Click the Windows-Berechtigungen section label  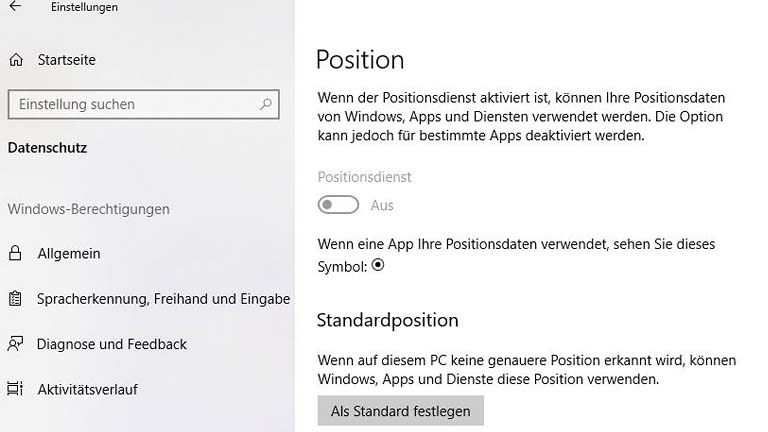(x=88, y=209)
